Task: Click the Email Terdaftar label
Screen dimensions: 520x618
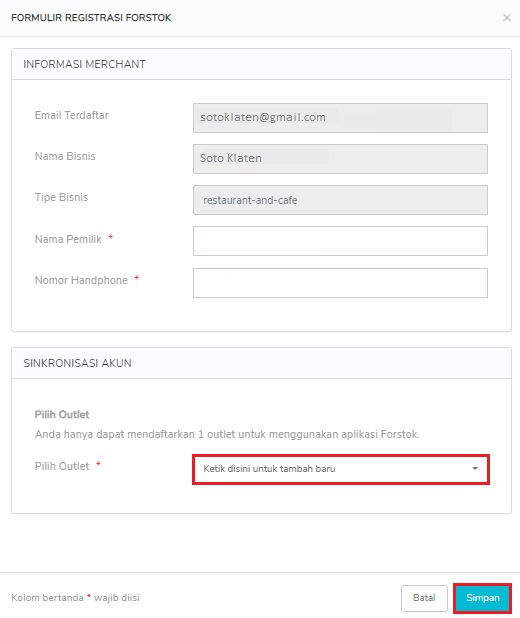Action: coord(71,115)
